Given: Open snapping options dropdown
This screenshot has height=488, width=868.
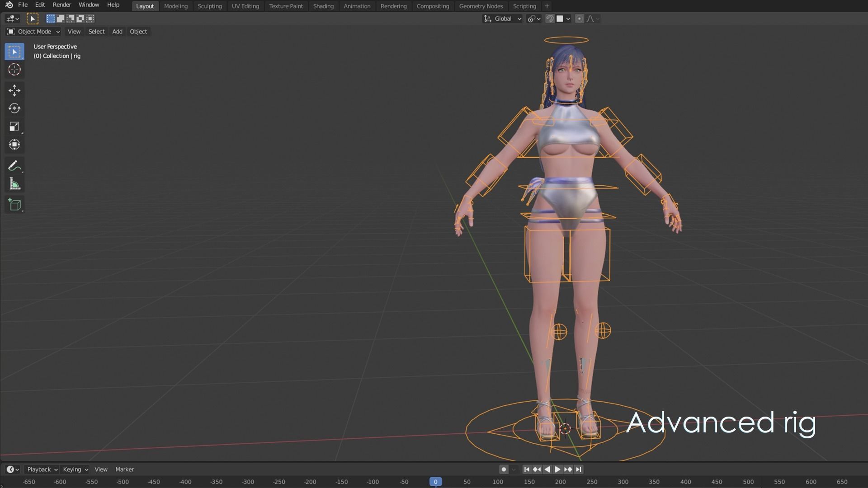Looking at the screenshot, I should (x=563, y=19).
